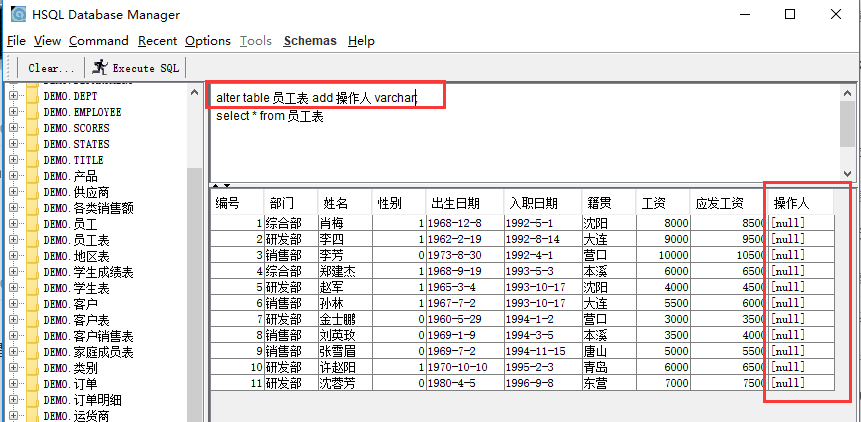Select the DEMO.TITLE folder icon

pyautogui.click(x=33, y=160)
